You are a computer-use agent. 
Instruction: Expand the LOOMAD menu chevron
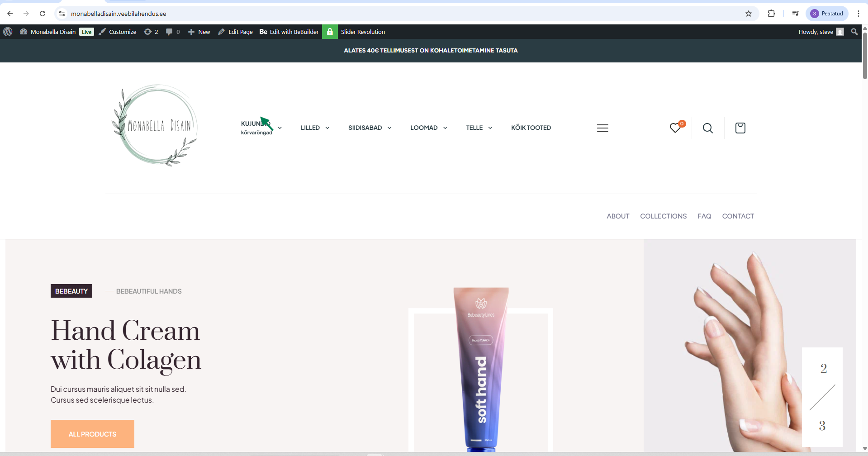click(445, 128)
